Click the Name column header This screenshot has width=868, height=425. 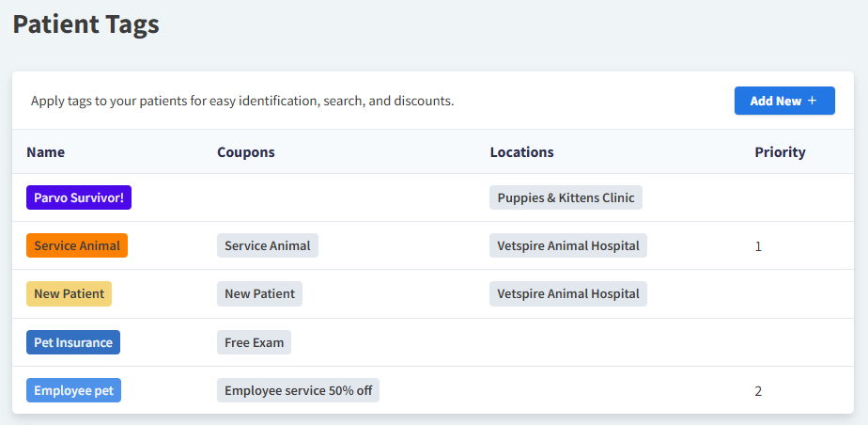(46, 152)
